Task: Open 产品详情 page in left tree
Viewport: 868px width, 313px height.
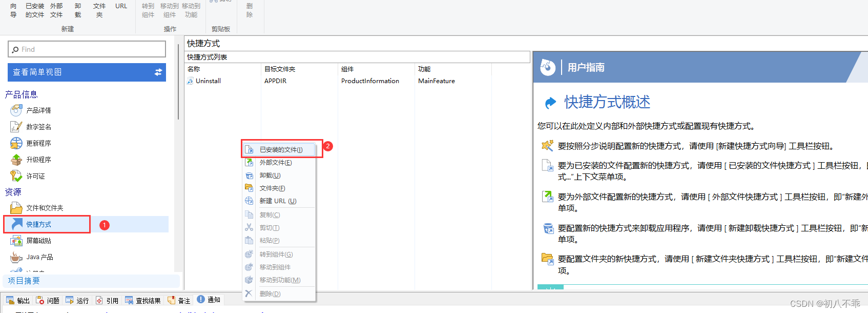Action: pyautogui.click(x=38, y=110)
